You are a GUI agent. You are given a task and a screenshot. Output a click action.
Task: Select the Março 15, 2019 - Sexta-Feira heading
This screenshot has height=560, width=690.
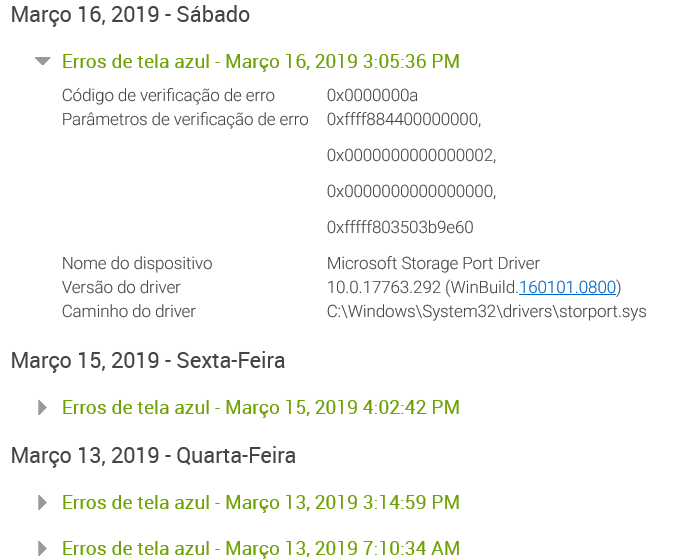(x=148, y=361)
